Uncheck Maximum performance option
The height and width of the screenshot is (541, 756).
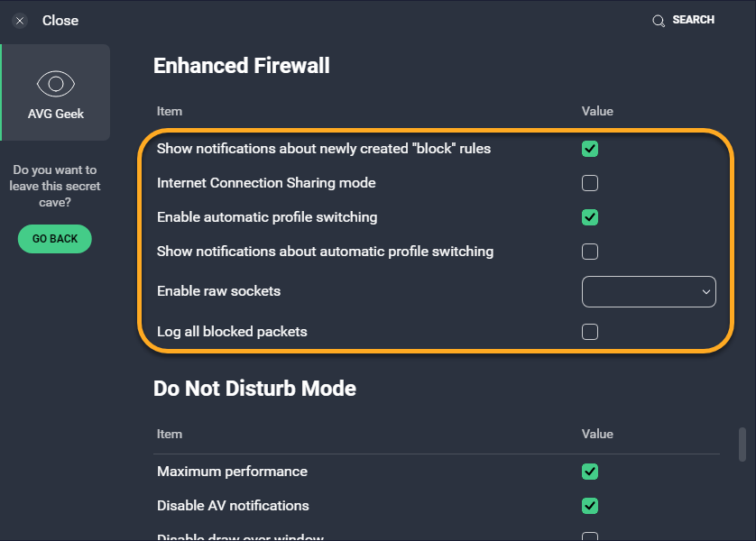click(590, 472)
